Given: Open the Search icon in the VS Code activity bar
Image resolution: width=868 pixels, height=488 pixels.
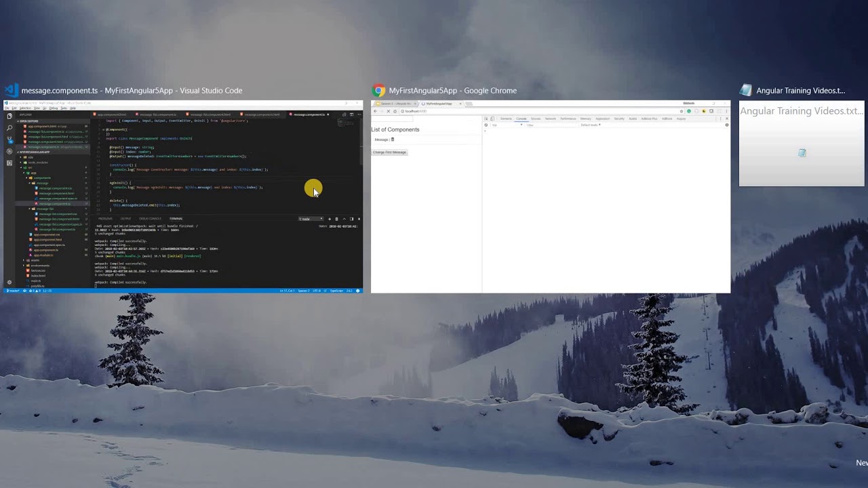Looking at the screenshot, I should [9, 127].
